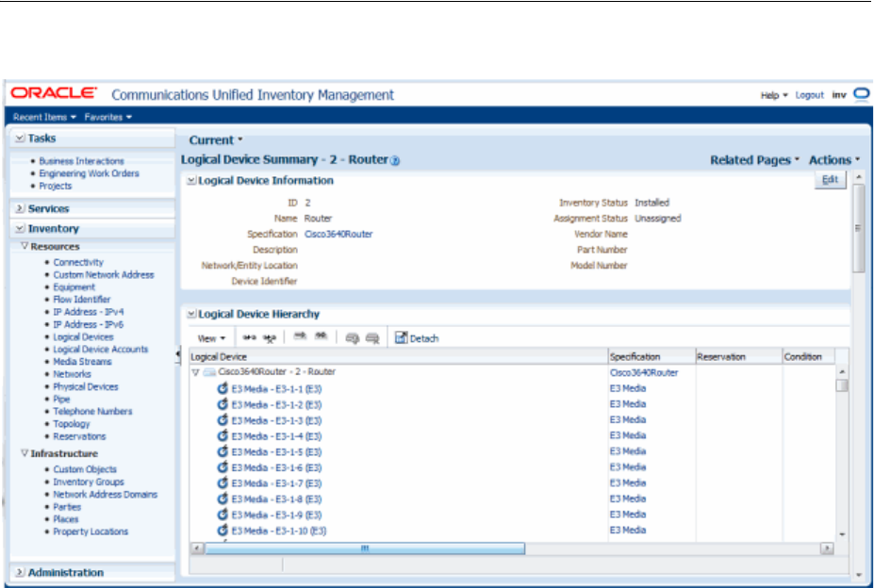Click the interface icon for E3-1-5 row
The height and width of the screenshot is (588, 874).
tap(223, 450)
